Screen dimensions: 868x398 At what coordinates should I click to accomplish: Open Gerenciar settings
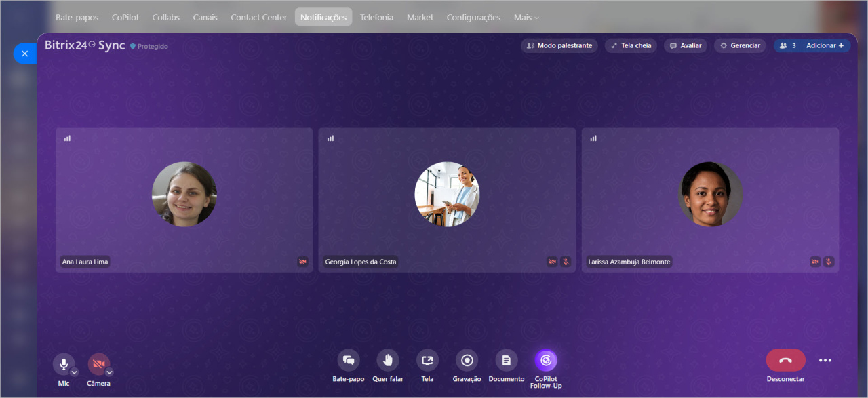tap(740, 45)
